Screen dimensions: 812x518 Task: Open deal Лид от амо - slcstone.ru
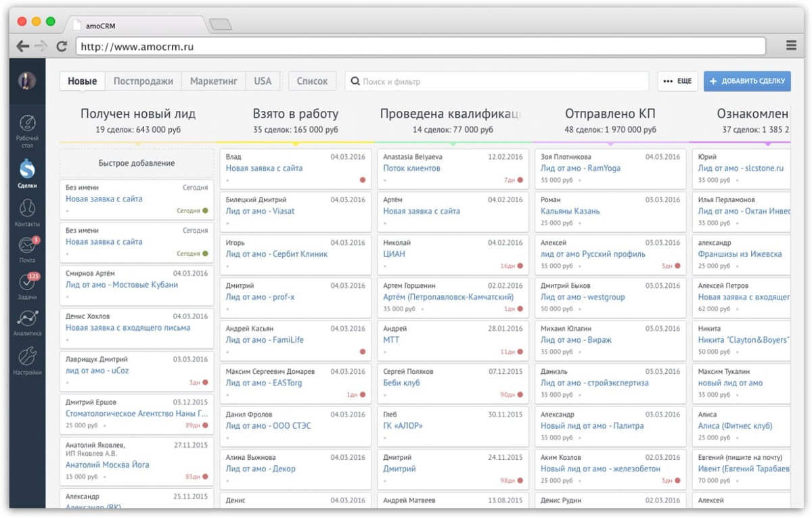coord(741,168)
